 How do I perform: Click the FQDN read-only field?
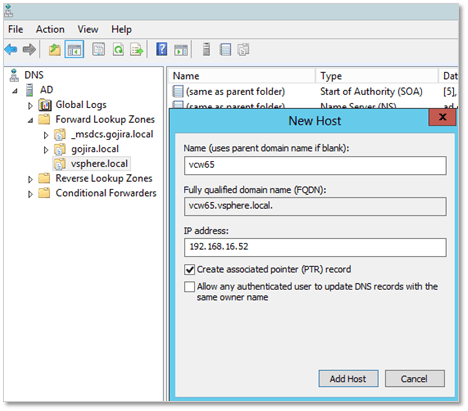315,206
